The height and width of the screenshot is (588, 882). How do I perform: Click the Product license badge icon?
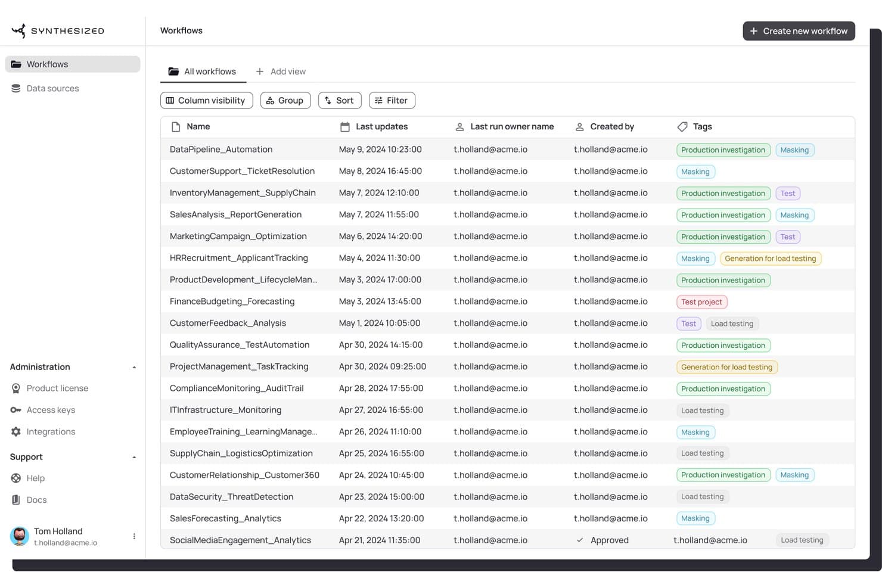(x=16, y=388)
